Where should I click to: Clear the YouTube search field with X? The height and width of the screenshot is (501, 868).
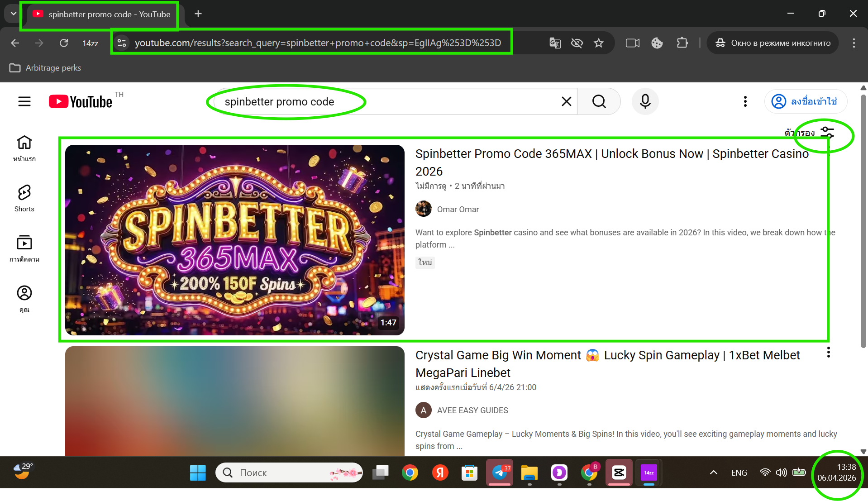(x=566, y=101)
